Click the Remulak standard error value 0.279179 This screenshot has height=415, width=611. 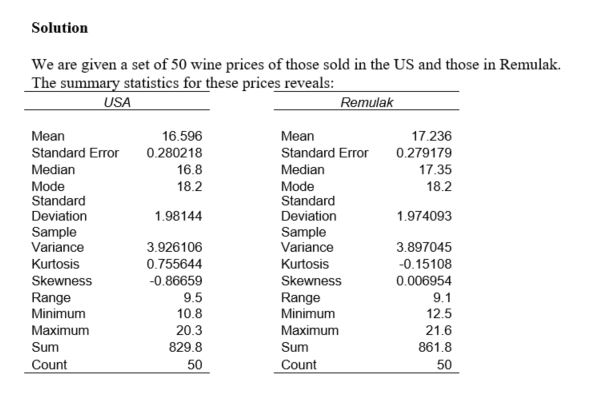coord(424,153)
